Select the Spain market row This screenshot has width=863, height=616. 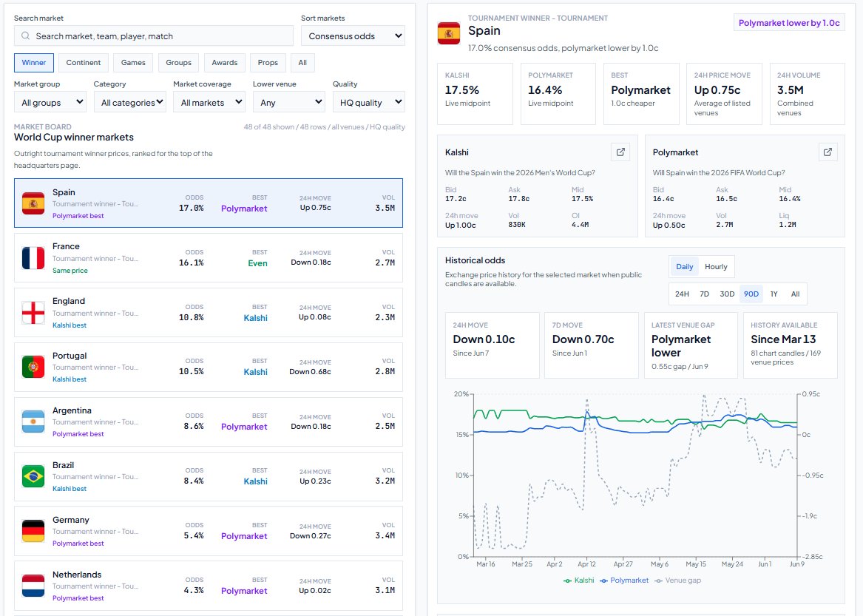[x=209, y=203]
